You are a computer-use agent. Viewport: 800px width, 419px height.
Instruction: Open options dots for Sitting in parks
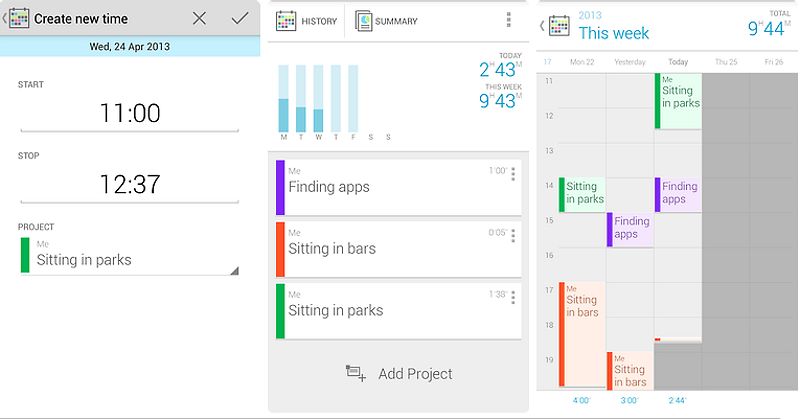click(513, 298)
